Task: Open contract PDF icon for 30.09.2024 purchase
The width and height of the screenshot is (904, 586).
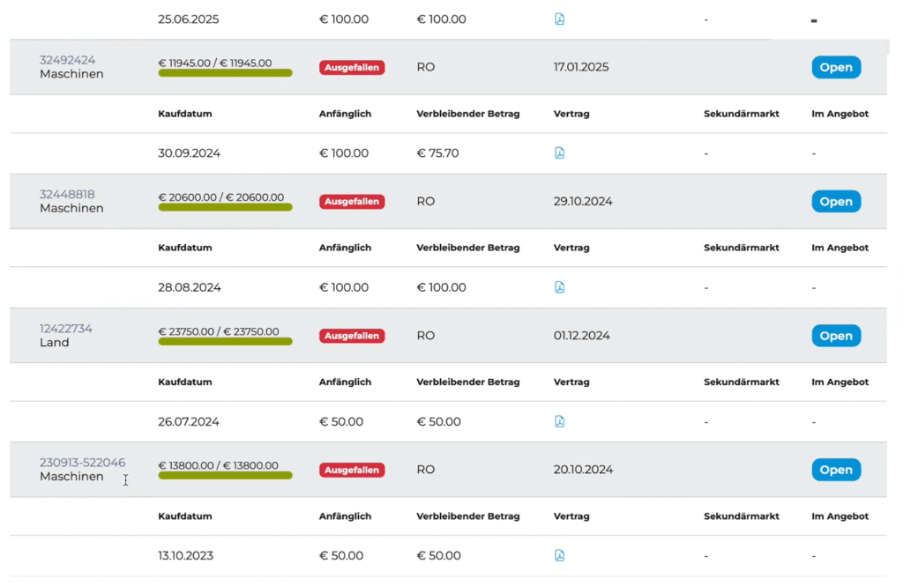Action: coord(559,153)
